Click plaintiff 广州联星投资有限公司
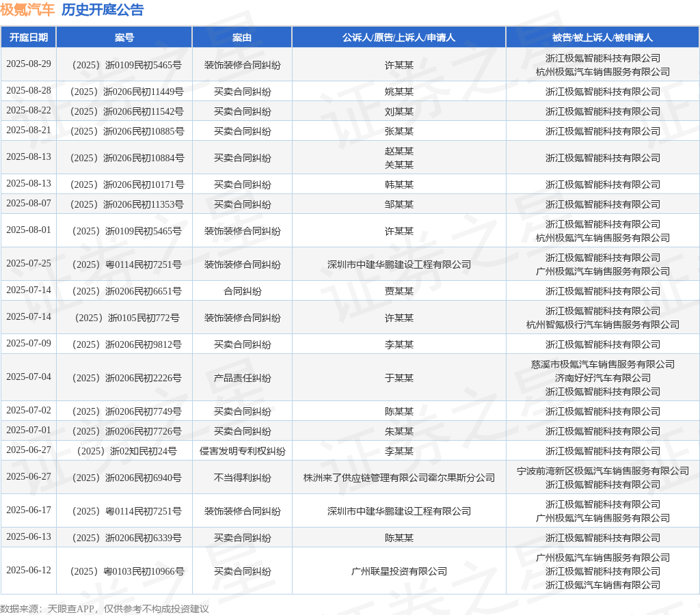This screenshot has width=700, height=615. (x=399, y=572)
